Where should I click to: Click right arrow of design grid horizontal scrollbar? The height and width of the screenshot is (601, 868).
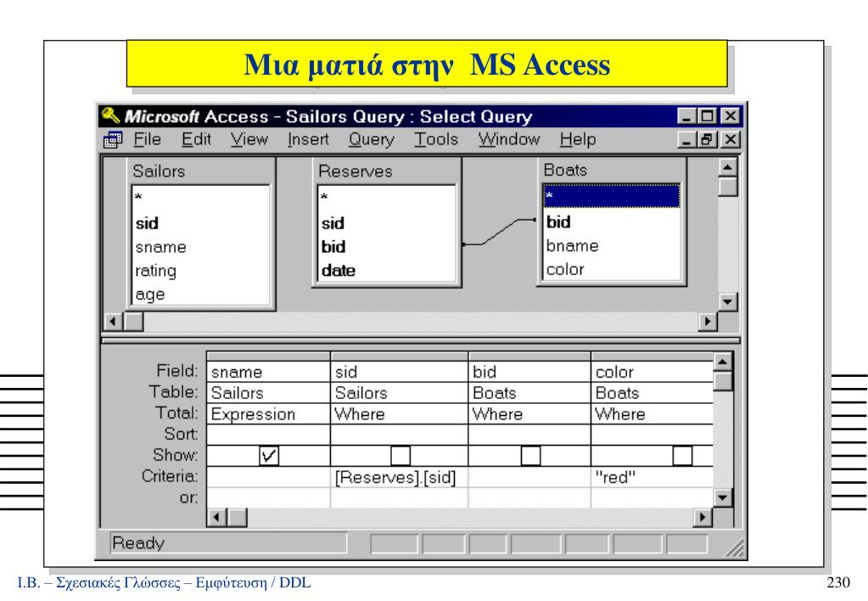703,517
